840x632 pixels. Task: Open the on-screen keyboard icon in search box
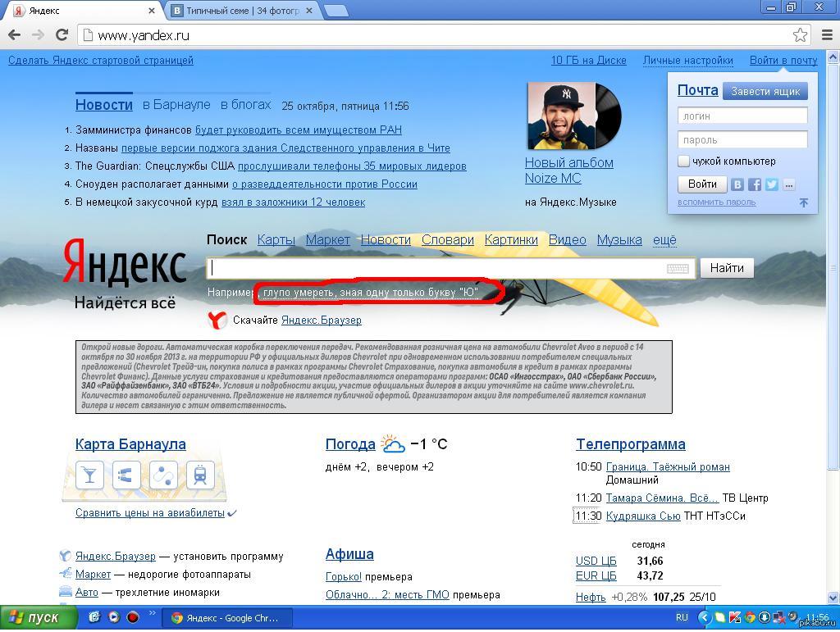(678, 269)
